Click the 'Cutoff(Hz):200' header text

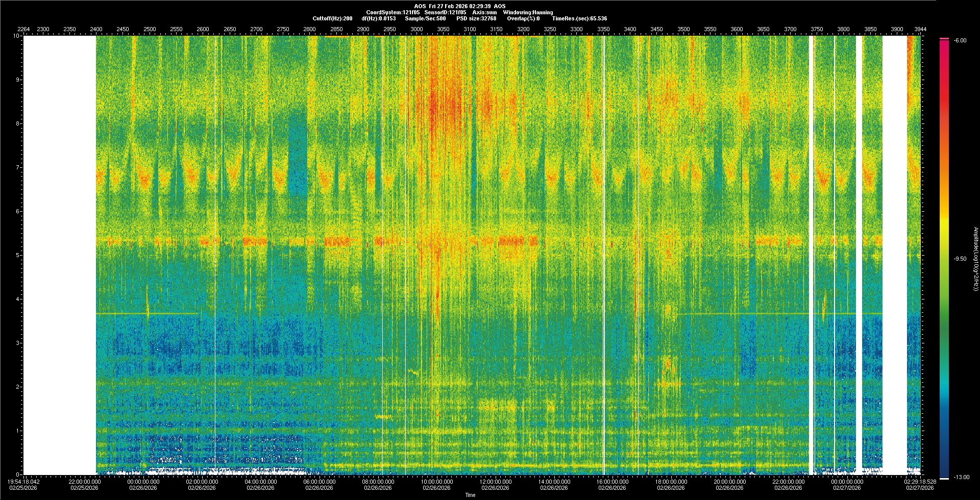pos(332,18)
